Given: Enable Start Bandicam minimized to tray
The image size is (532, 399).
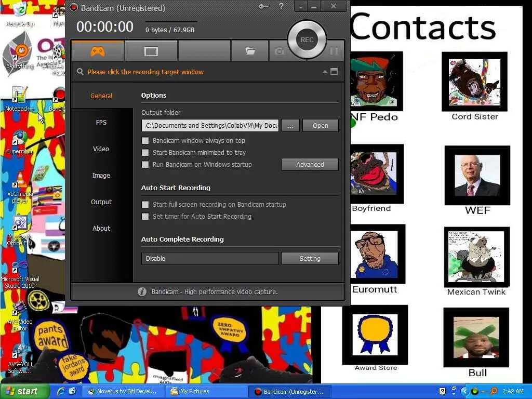Looking at the screenshot, I should click(145, 152).
